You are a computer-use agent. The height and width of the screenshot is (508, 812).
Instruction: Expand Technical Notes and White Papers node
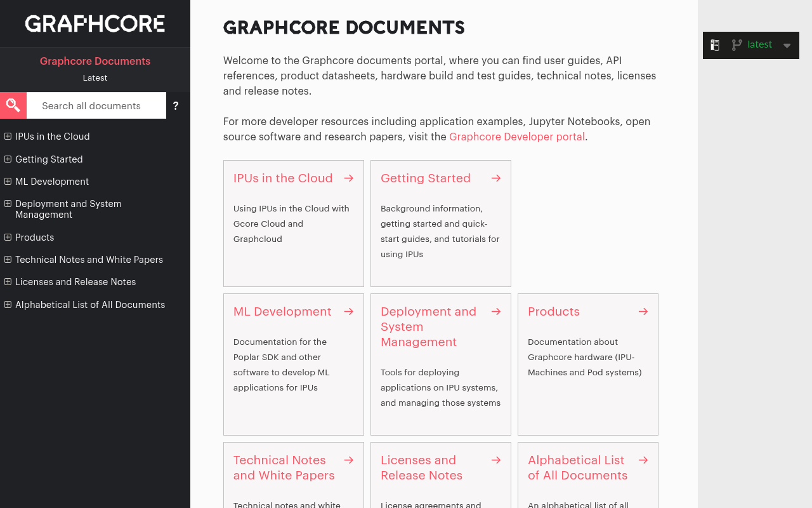(x=8, y=259)
